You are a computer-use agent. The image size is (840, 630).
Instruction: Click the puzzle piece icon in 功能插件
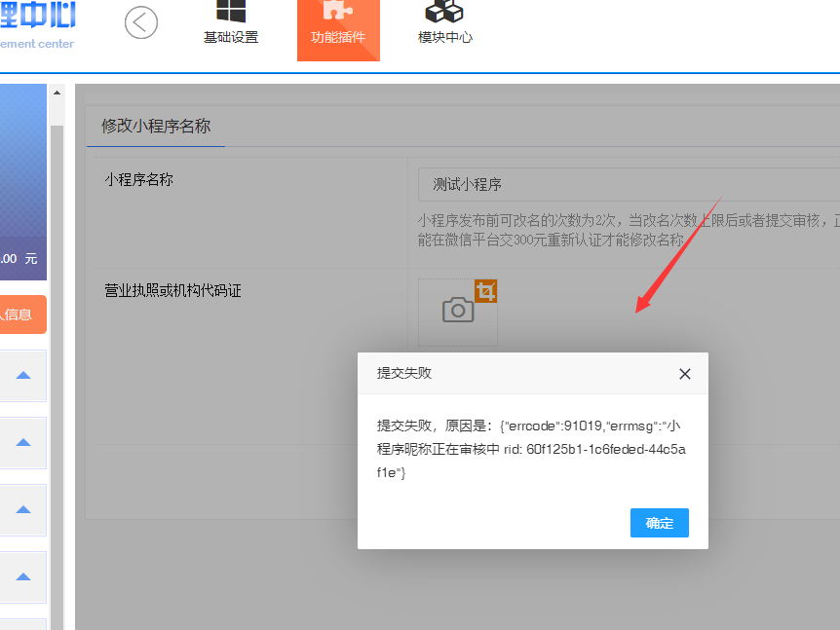(338, 12)
